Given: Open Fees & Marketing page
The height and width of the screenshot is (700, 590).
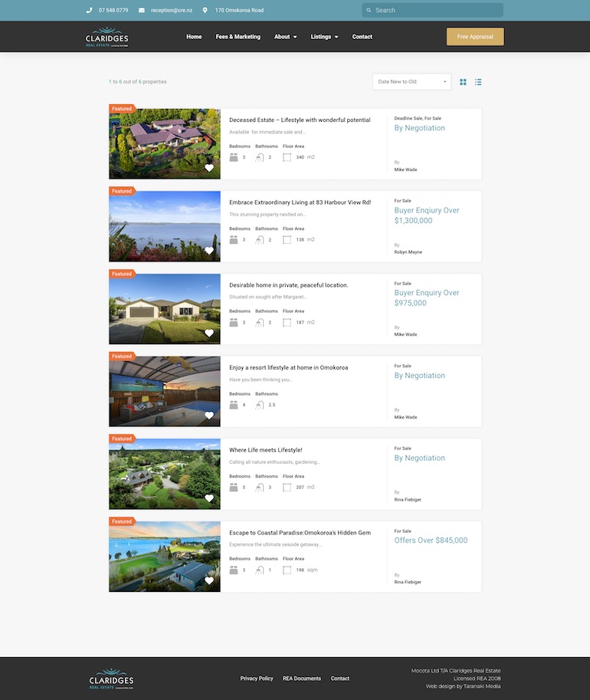Looking at the screenshot, I should point(238,37).
